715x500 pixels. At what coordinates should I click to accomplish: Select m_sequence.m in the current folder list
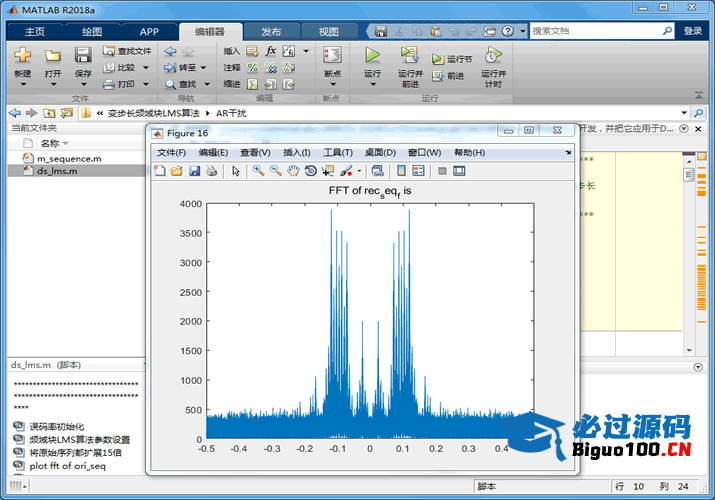[68, 158]
